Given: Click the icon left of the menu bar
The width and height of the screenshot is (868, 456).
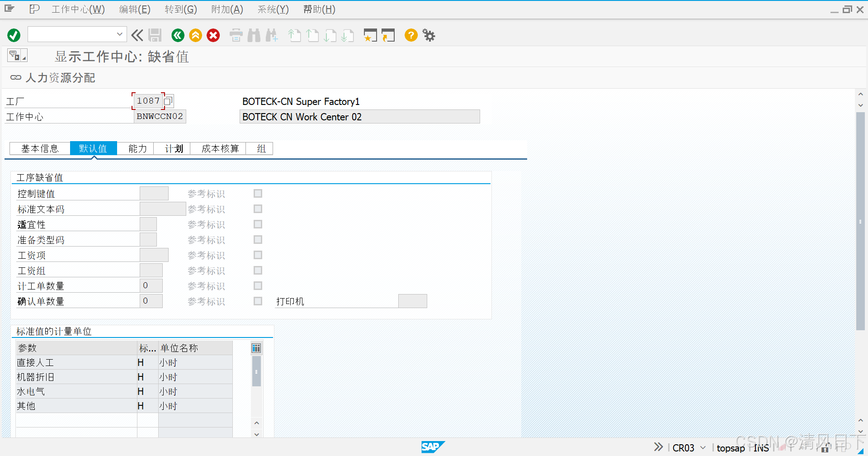Looking at the screenshot, I should tap(9, 9).
